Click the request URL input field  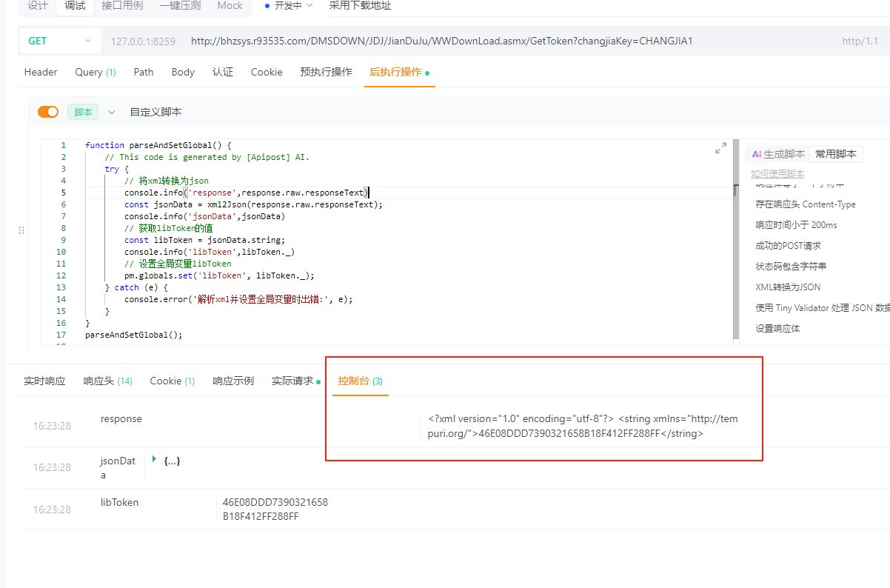(x=441, y=41)
